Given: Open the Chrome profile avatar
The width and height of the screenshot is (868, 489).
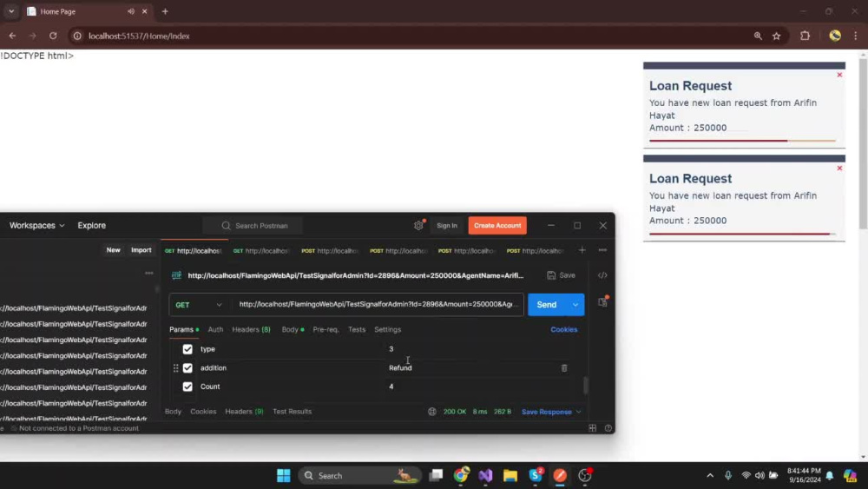Looking at the screenshot, I should point(835,36).
